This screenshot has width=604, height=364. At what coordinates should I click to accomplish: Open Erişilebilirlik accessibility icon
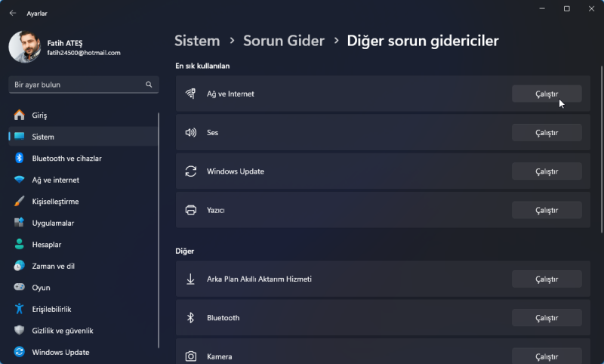pyautogui.click(x=19, y=309)
